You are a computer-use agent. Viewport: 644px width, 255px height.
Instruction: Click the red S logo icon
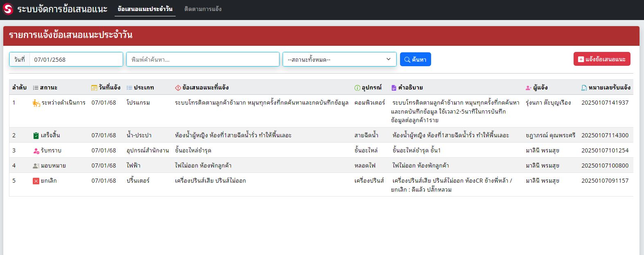pyautogui.click(x=8, y=9)
